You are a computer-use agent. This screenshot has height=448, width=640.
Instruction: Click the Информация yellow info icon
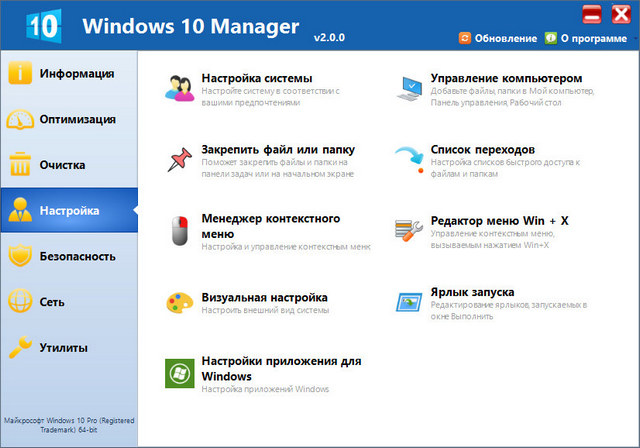pyautogui.click(x=20, y=73)
